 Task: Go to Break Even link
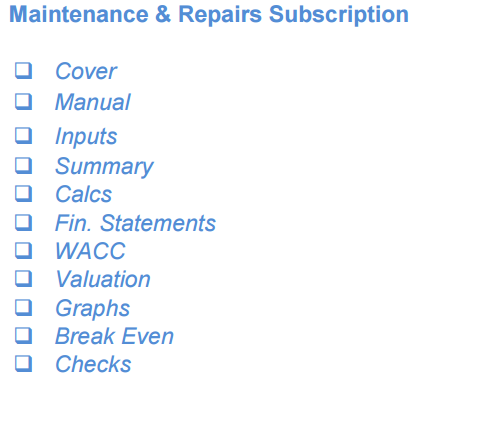pyautogui.click(x=114, y=336)
